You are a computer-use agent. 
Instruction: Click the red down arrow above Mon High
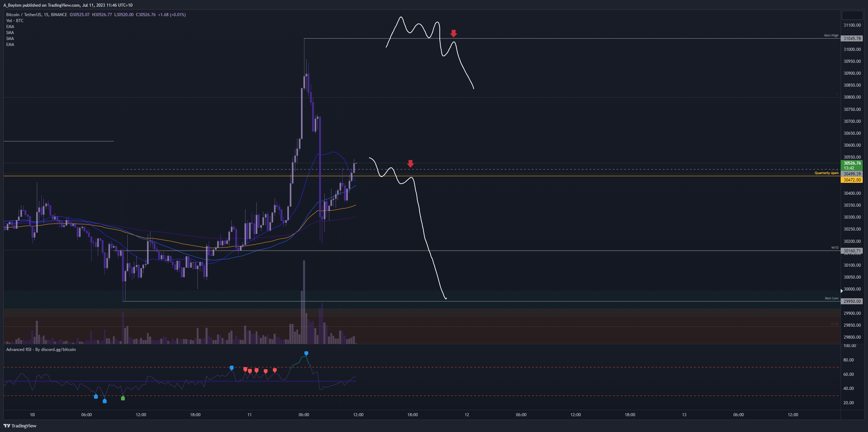pyautogui.click(x=453, y=33)
